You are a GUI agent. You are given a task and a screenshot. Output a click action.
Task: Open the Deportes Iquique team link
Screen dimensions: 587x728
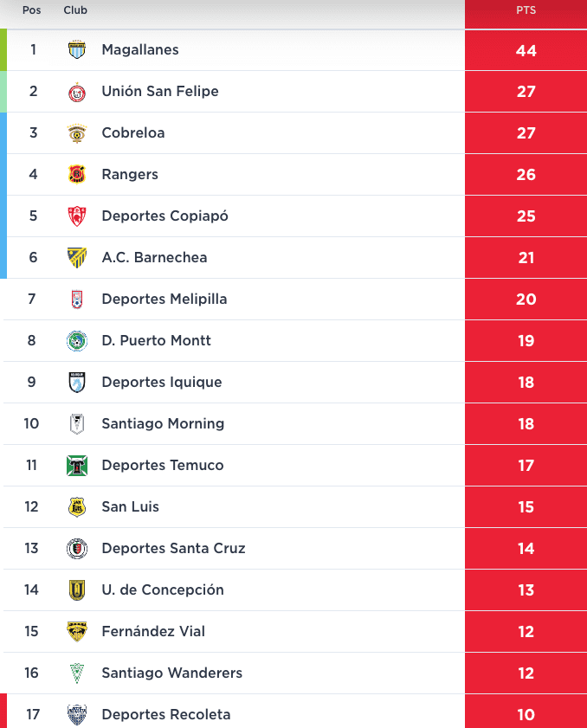162,382
